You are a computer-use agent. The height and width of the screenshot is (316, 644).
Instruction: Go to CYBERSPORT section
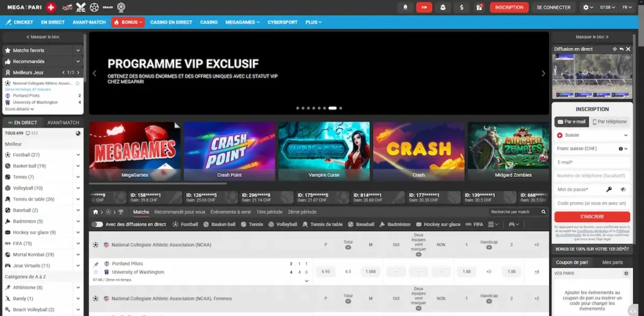pyautogui.click(x=282, y=22)
